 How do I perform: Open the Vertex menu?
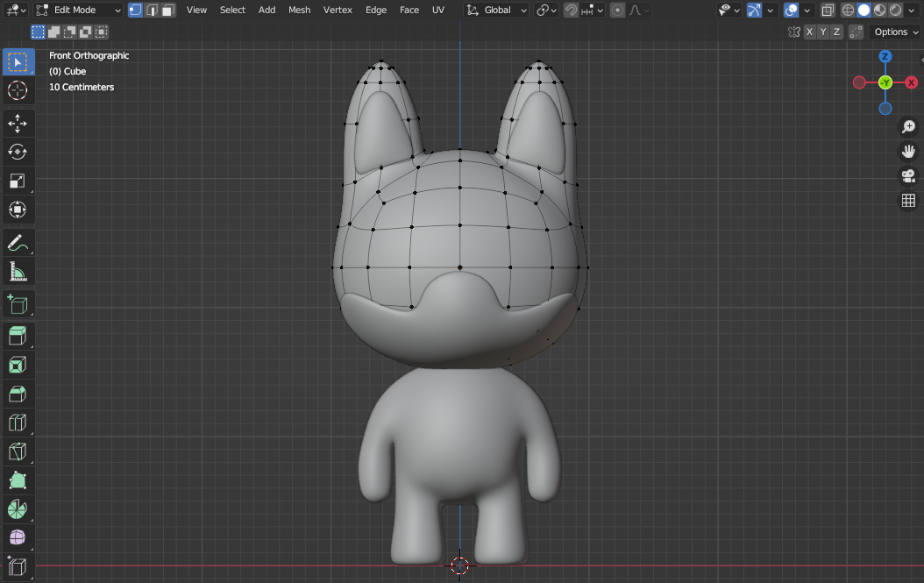[338, 11]
